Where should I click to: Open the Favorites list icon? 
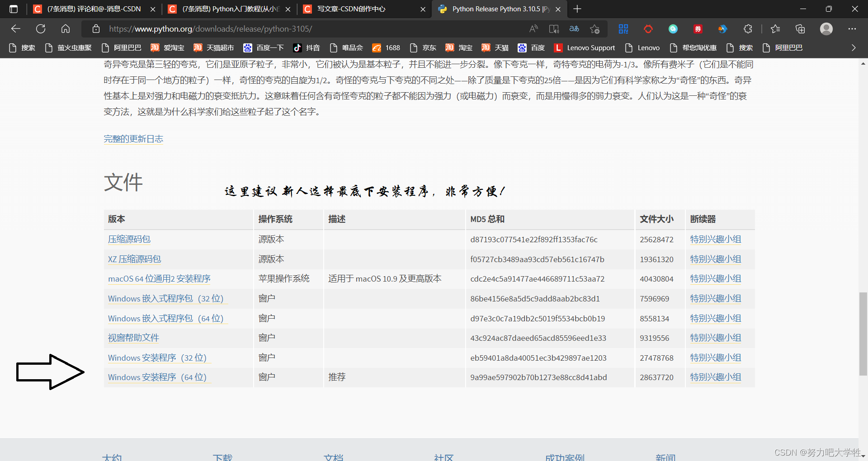[775, 29]
